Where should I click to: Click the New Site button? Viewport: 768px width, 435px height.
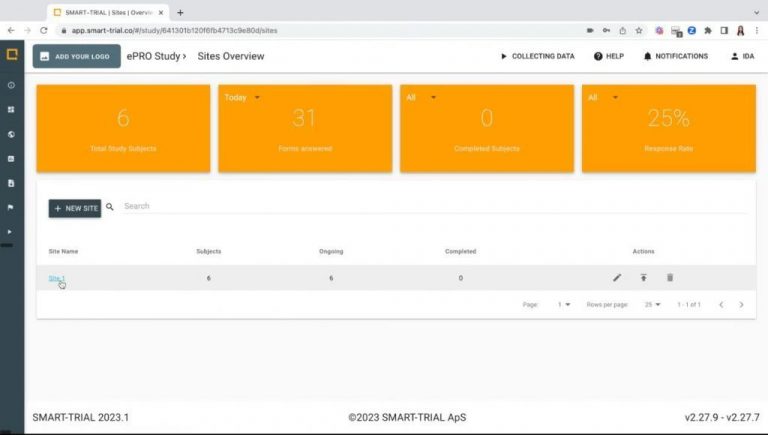pos(75,208)
